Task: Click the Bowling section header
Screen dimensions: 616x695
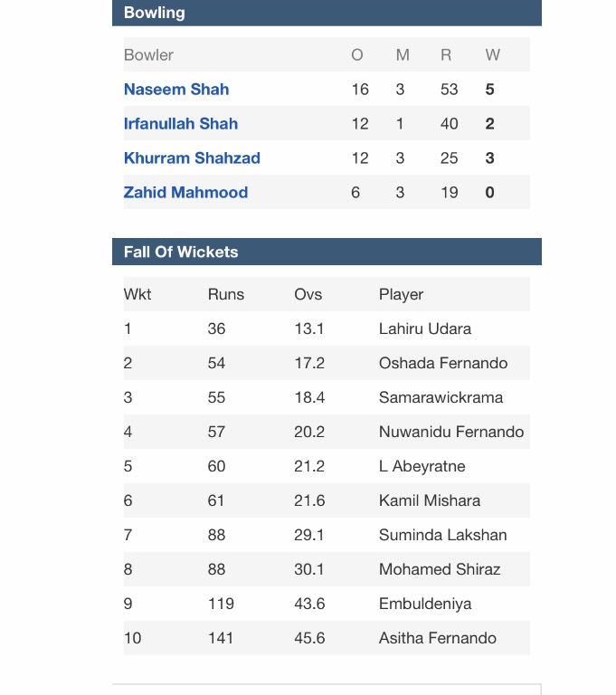Action: (327, 13)
